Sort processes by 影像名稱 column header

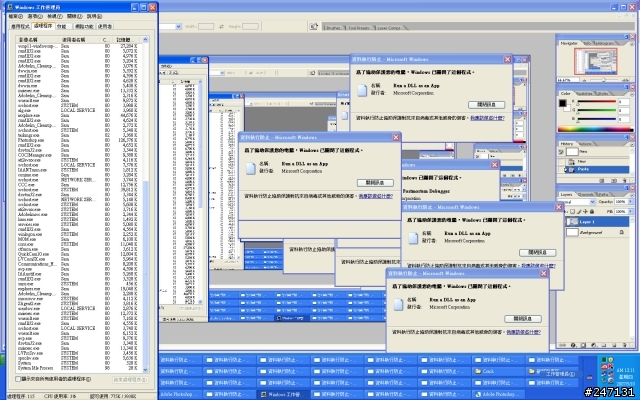[x=38, y=40]
